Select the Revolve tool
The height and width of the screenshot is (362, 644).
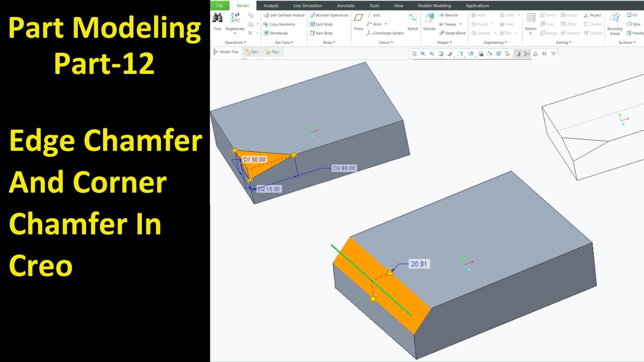coord(448,15)
